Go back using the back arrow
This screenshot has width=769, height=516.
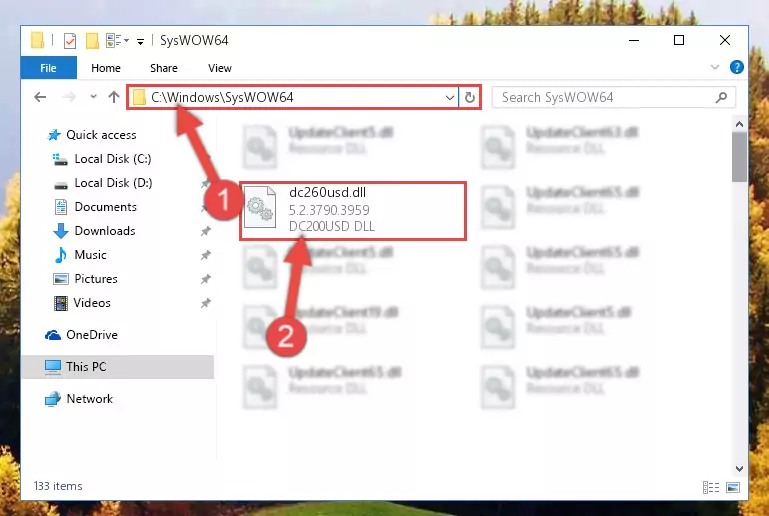pyautogui.click(x=40, y=97)
